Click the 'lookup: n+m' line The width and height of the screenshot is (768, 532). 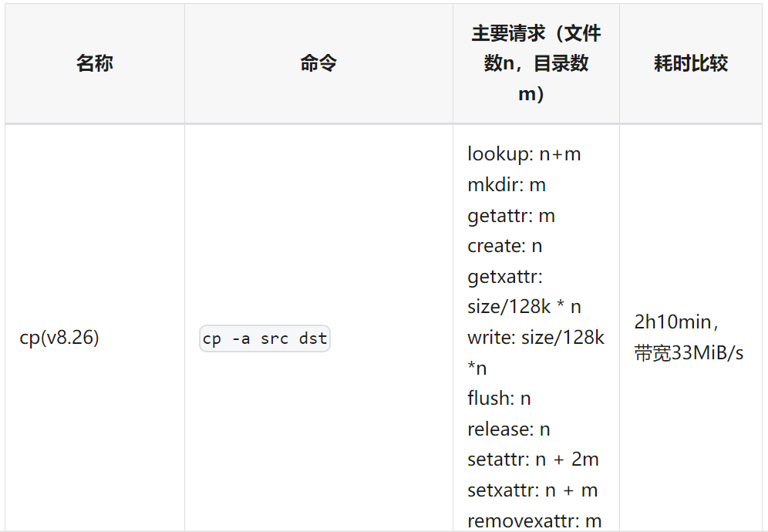pyautogui.click(x=524, y=154)
